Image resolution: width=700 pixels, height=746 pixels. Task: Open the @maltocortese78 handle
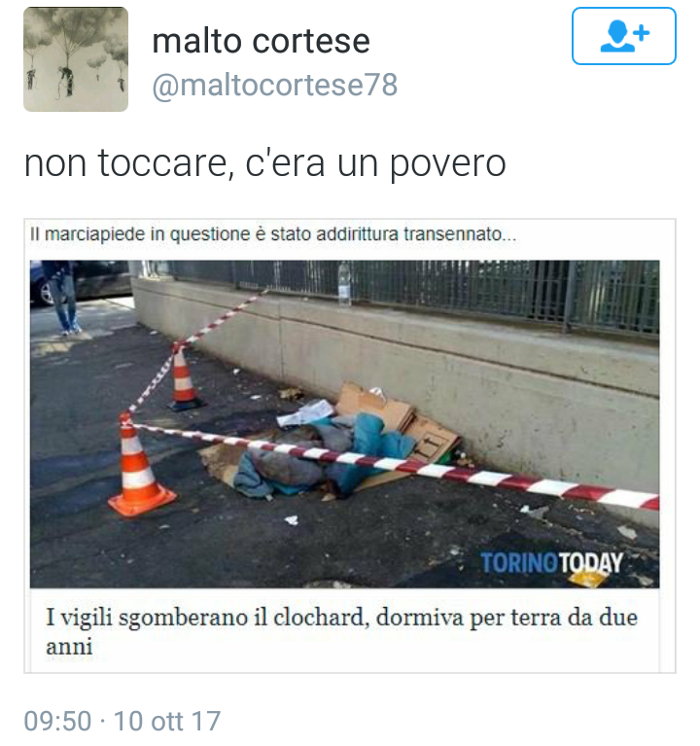(274, 86)
